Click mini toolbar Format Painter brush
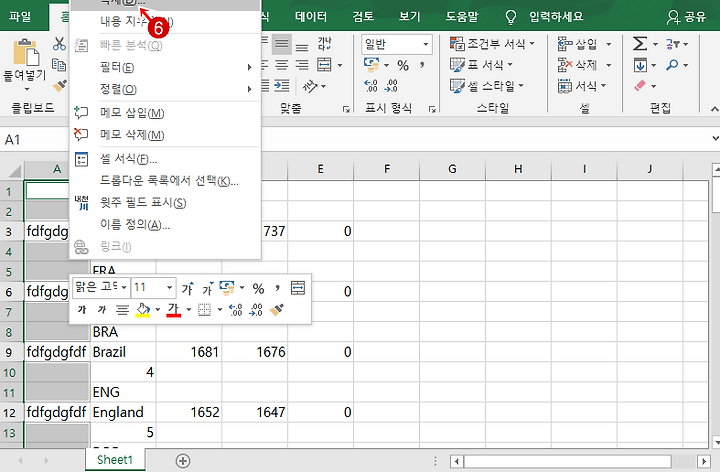720x472 pixels. pyautogui.click(x=277, y=310)
